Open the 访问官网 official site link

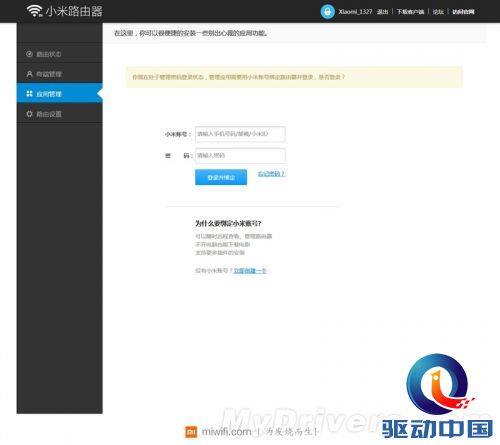click(463, 12)
